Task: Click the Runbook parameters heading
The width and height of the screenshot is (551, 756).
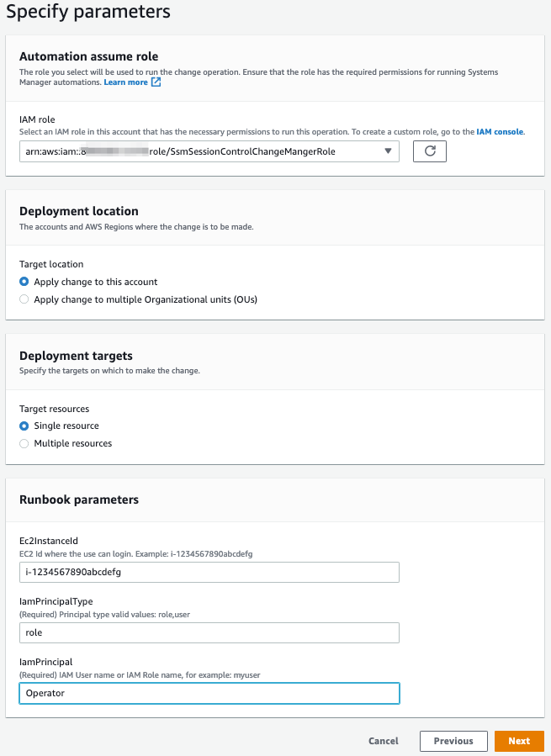Action: pyautogui.click(x=78, y=500)
